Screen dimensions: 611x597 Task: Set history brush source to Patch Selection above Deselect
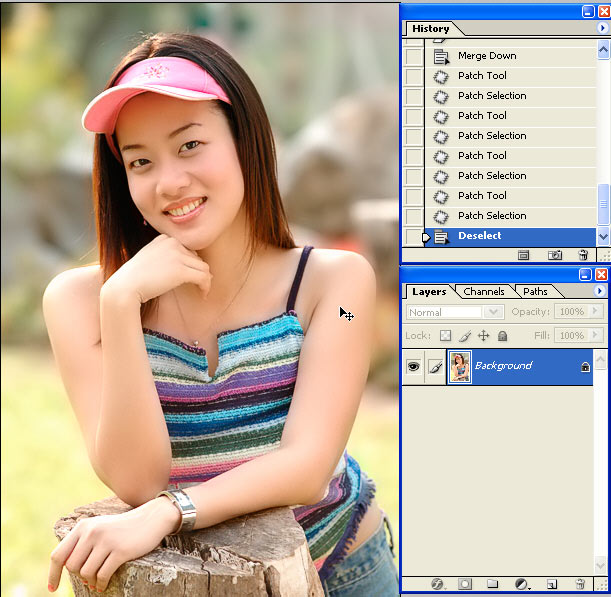pyautogui.click(x=414, y=216)
